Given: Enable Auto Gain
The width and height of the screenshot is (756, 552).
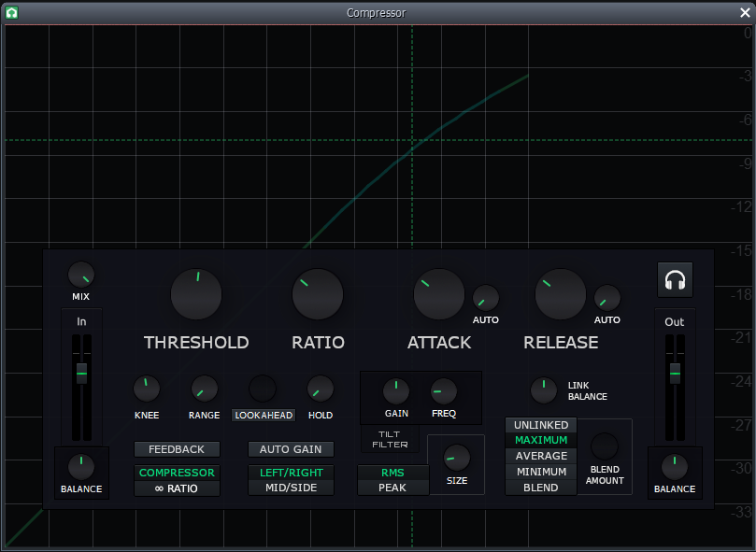Looking at the screenshot, I should click(x=291, y=449).
